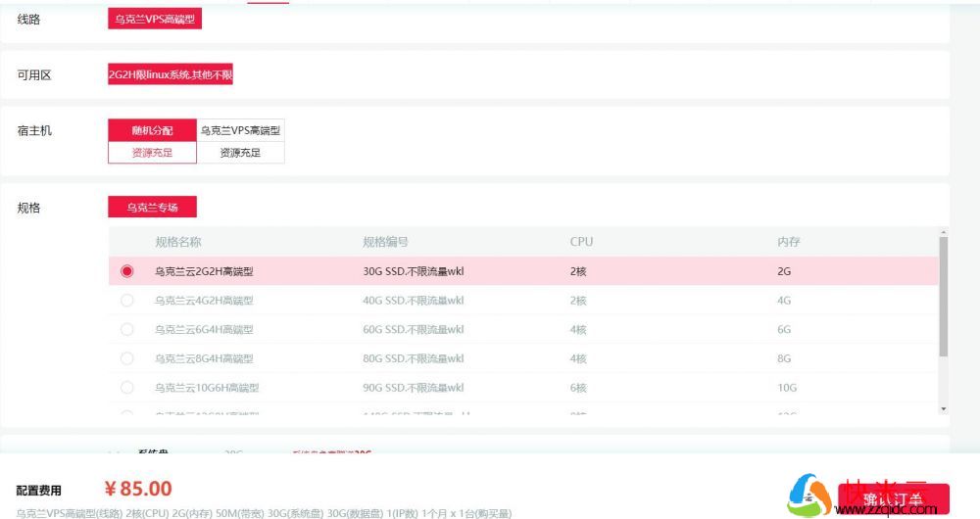Click the 6G memory cell
The image size is (980, 519).
[x=784, y=329]
